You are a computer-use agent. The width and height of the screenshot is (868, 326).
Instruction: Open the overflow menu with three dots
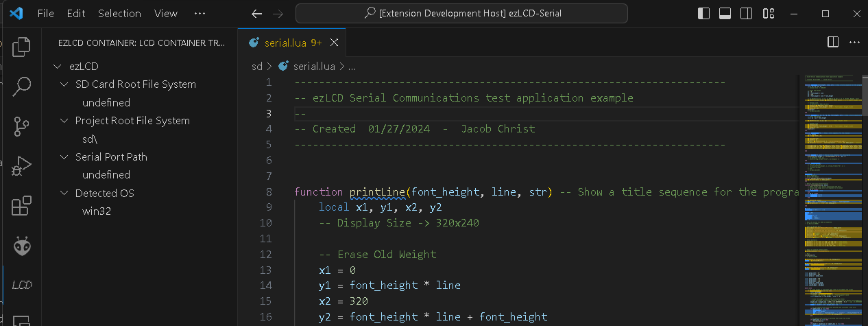200,14
